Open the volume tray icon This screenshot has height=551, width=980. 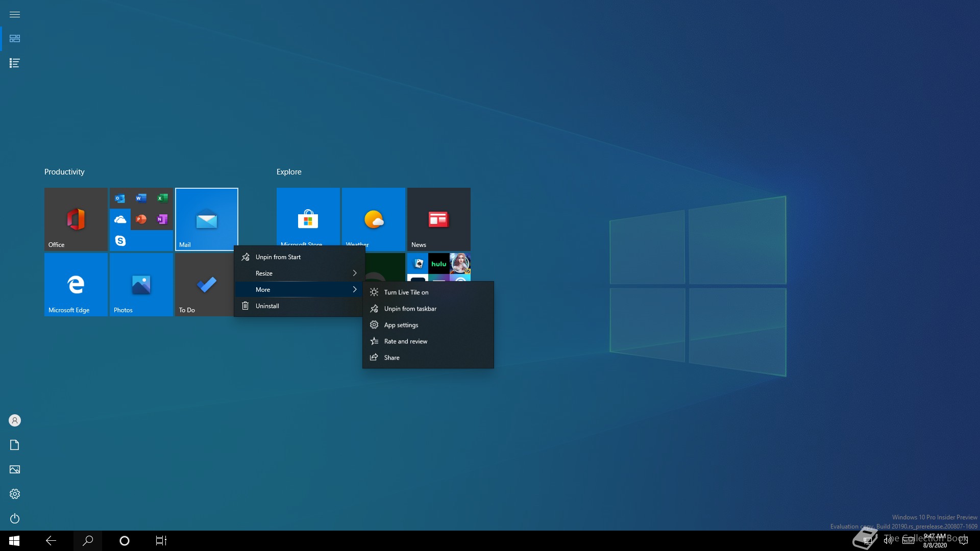click(x=888, y=541)
